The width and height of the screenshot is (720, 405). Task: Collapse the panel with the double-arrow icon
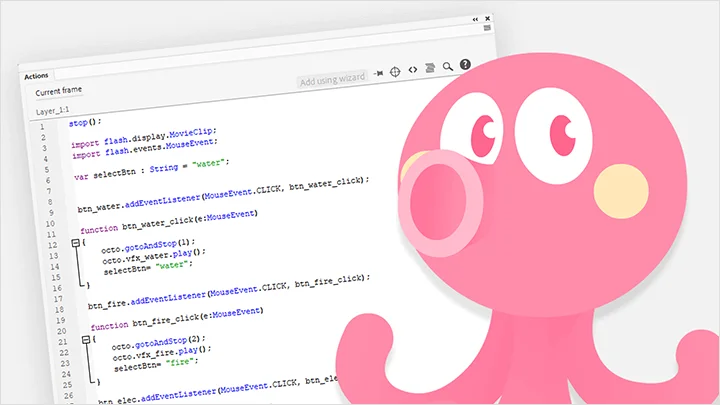[475, 19]
